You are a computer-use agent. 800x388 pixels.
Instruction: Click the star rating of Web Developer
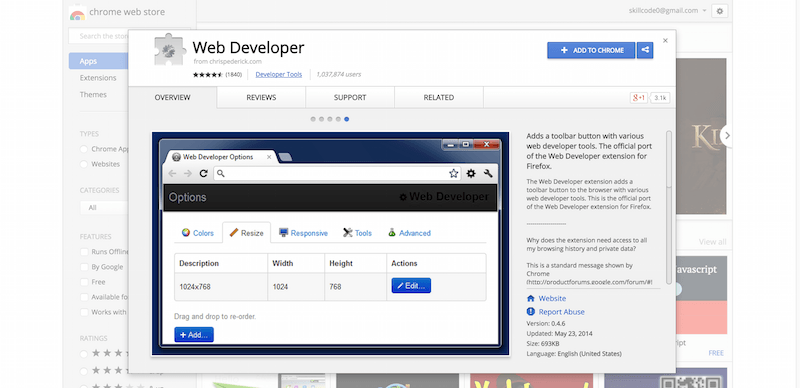pos(208,75)
